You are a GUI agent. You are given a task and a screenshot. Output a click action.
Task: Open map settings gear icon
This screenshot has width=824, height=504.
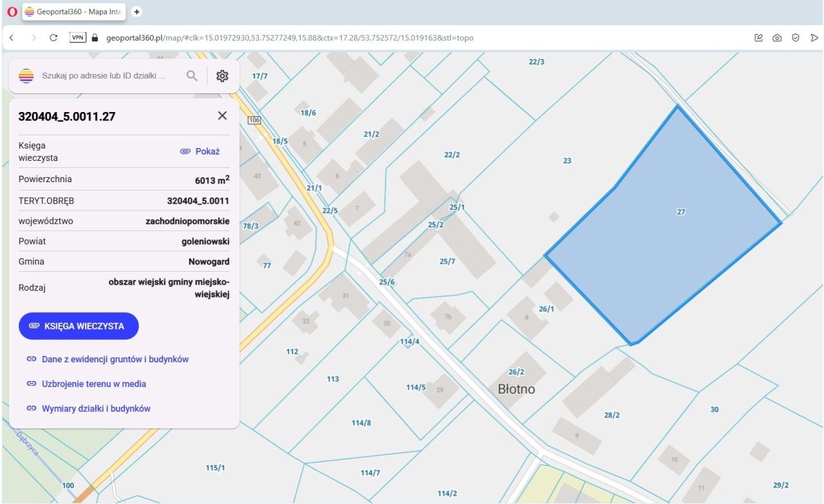tap(222, 76)
